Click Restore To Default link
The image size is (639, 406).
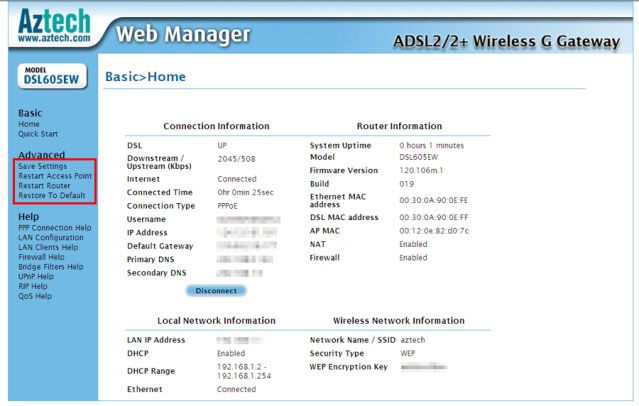coord(52,196)
